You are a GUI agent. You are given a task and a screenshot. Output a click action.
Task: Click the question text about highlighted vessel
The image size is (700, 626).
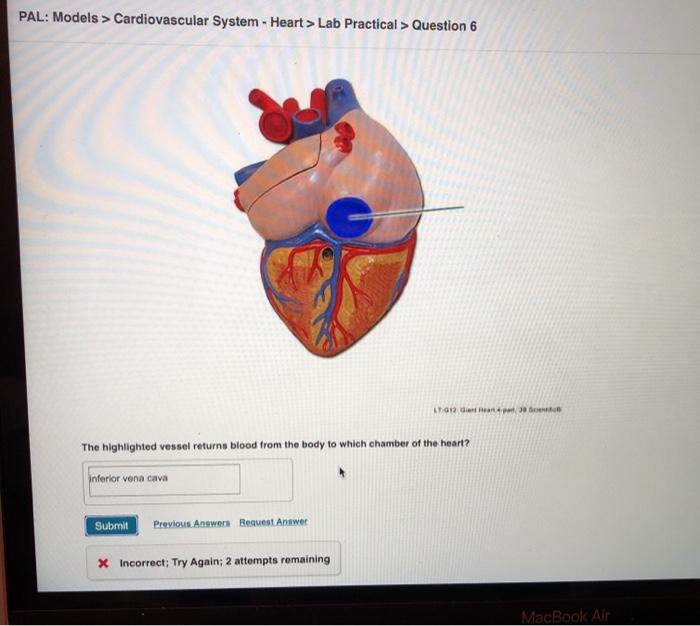point(275,445)
